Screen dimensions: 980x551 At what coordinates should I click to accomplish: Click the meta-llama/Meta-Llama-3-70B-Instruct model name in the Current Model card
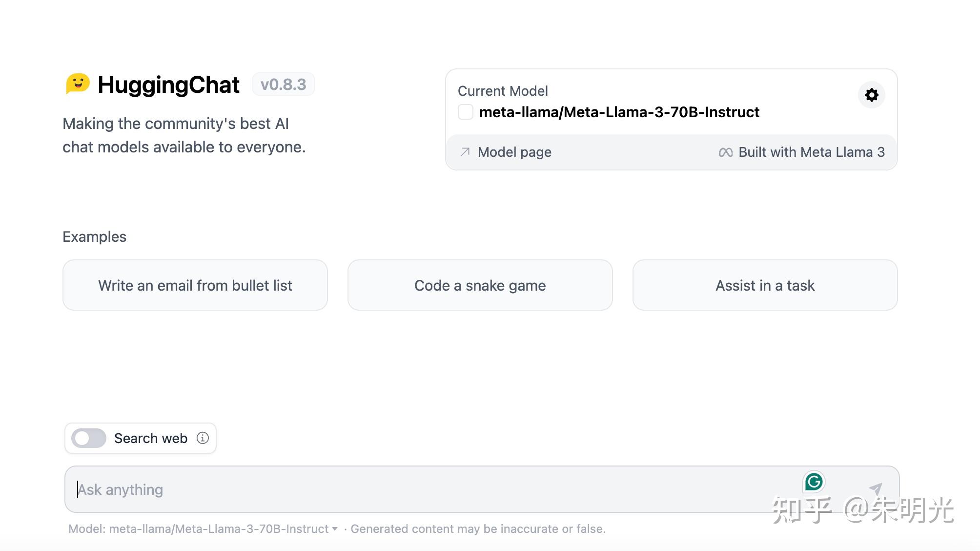[619, 112]
